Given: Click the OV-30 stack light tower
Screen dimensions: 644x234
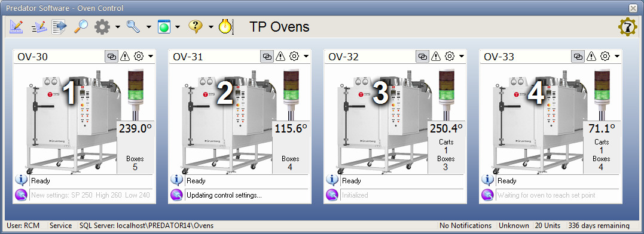Looking at the screenshot, I should (135, 95).
